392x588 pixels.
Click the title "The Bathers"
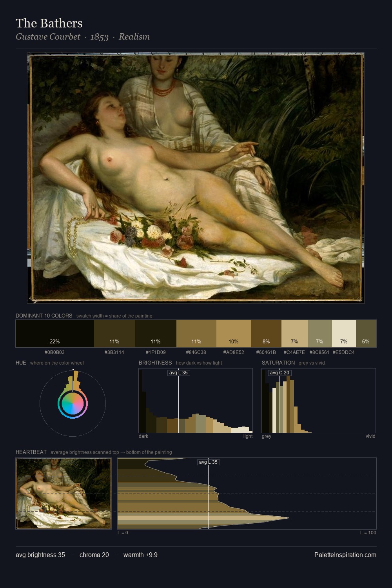49,24
